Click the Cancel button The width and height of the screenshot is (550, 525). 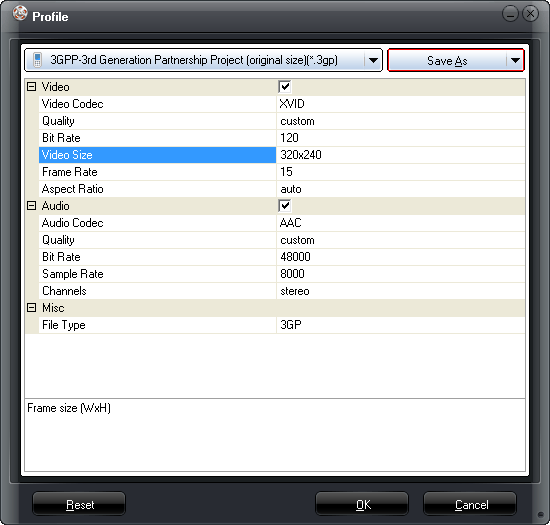[x=470, y=504]
